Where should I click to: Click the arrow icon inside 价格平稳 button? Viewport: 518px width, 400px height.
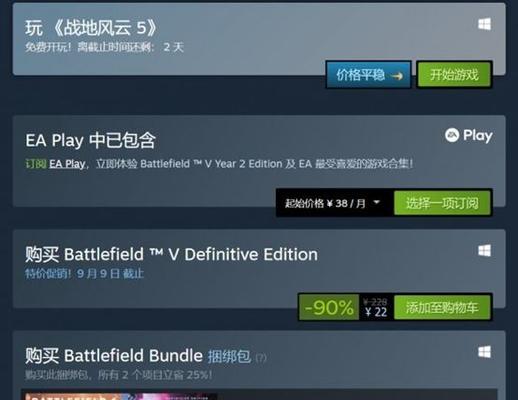tap(397, 76)
